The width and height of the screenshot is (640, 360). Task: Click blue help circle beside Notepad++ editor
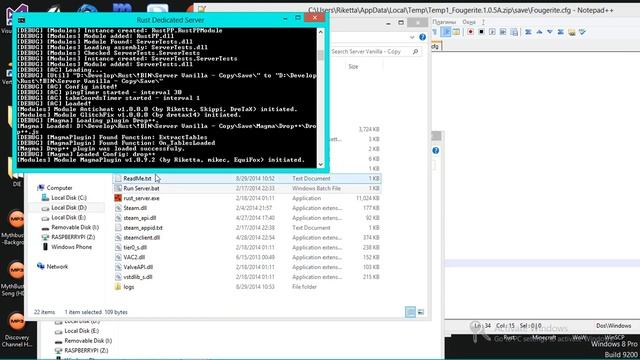click(x=436, y=151)
